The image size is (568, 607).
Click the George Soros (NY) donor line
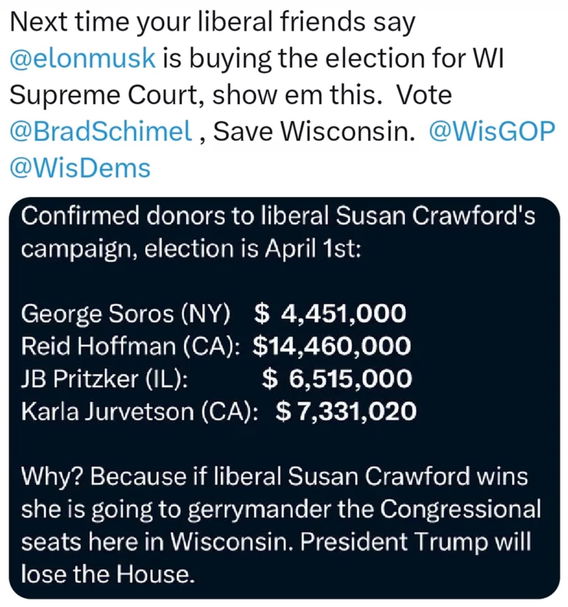click(x=213, y=313)
